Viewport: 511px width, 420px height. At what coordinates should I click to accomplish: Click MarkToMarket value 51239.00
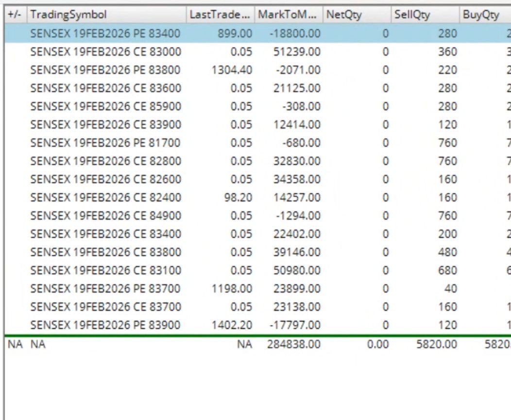[297, 52]
